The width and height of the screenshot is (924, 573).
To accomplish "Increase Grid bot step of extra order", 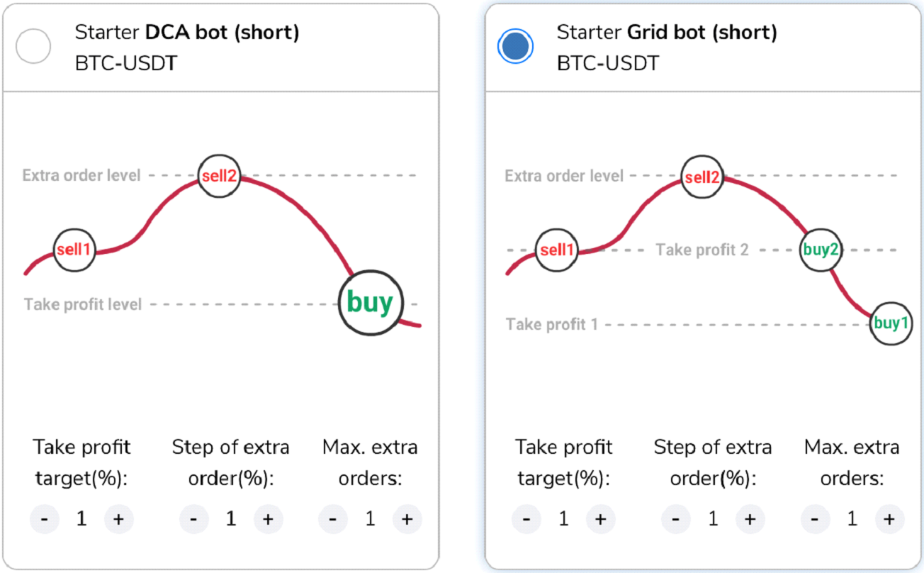I will 750,519.
